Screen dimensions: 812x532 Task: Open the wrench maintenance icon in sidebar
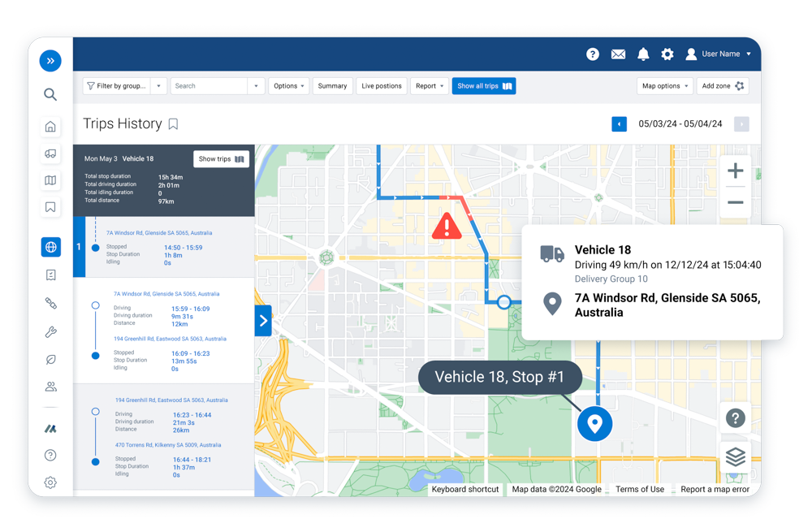coord(50,331)
